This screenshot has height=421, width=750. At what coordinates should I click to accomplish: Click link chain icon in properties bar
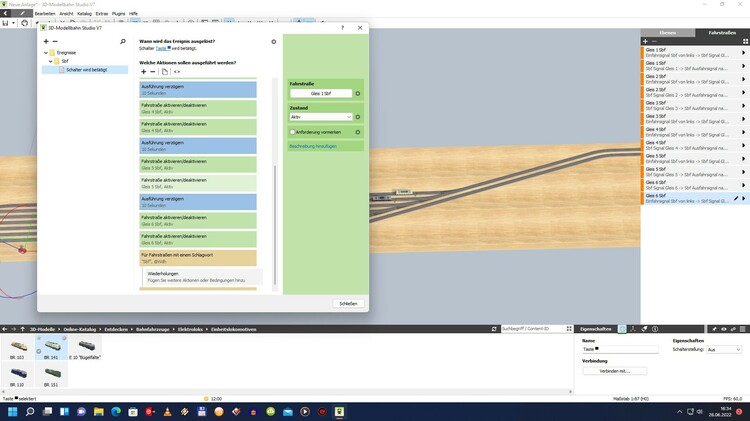click(733, 329)
